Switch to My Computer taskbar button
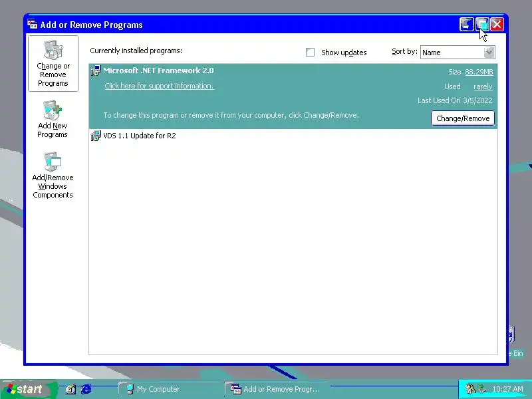Image resolution: width=532 pixels, height=399 pixels. pos(170,389)
